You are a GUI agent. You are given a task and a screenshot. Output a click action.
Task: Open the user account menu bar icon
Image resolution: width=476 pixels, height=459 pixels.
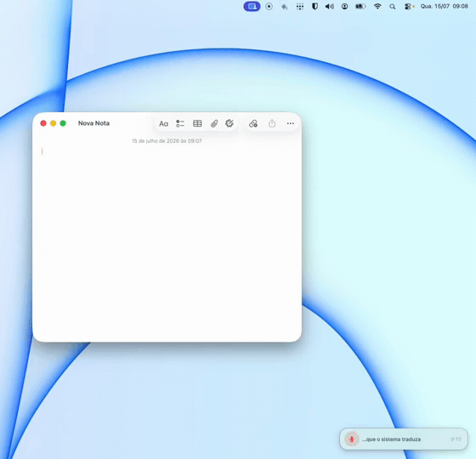pyautogui.click(x=344, y=7)
